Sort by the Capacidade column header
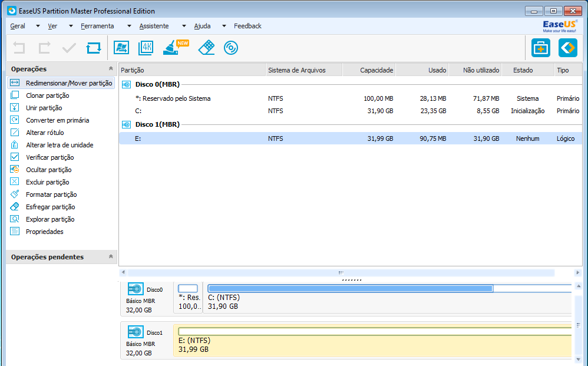Image resolution: width=588 pixels, height=366 pixels. [x=369, y=70]
